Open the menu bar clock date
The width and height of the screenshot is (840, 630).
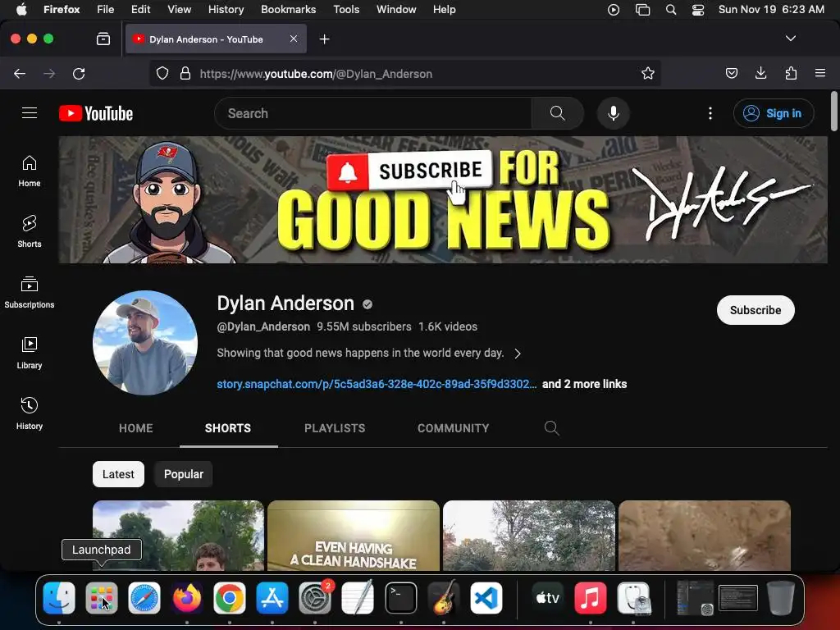point(771,10)
